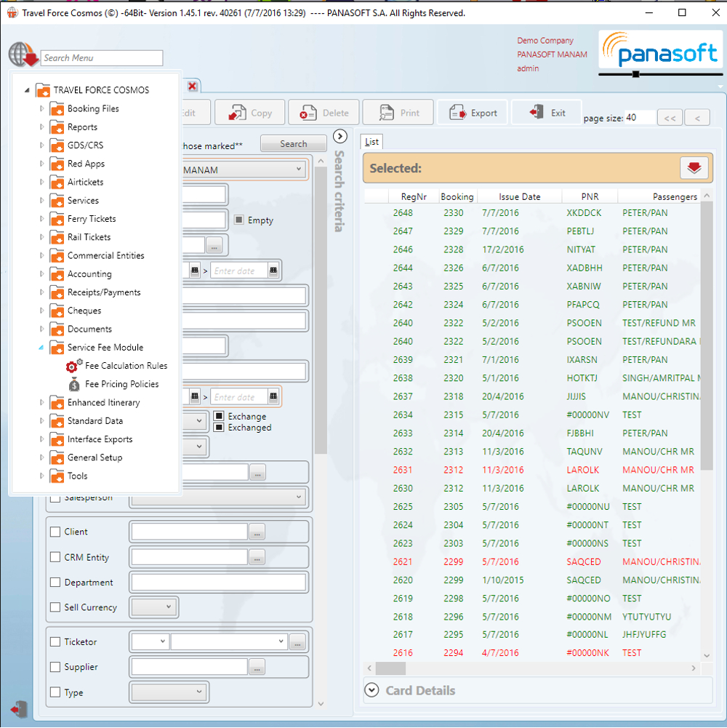The height and width of the screenshot is (728, 727).
Task: Click the Search button
Action: point(293,144)
